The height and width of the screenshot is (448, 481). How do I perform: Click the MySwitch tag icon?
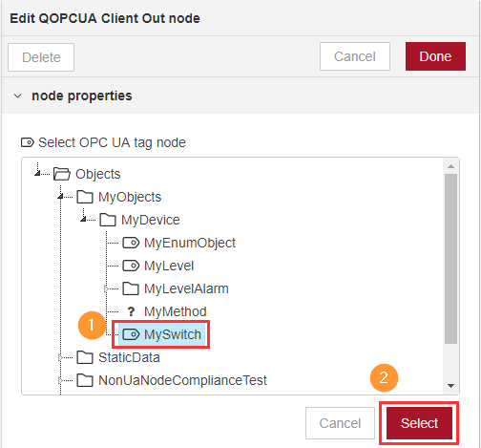[x=131, y=334]
